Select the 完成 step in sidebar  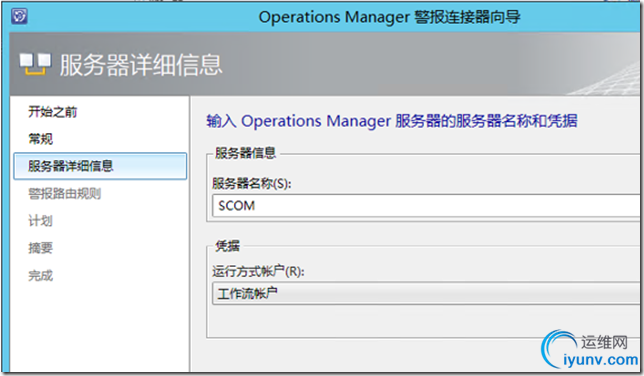pos(40,275)
